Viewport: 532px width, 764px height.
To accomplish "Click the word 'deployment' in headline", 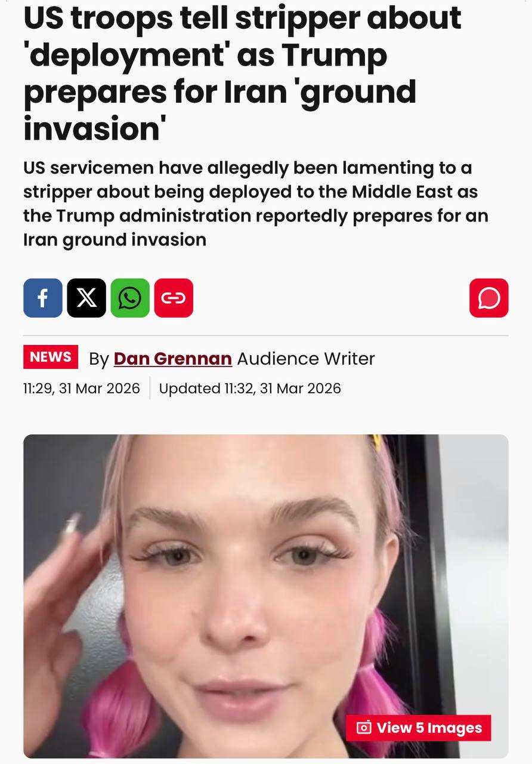I will tap(126, 56).
